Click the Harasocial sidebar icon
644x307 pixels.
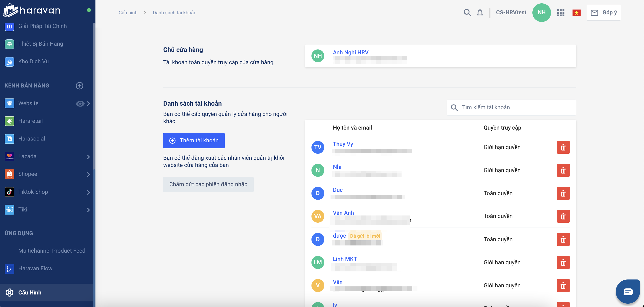9,139
